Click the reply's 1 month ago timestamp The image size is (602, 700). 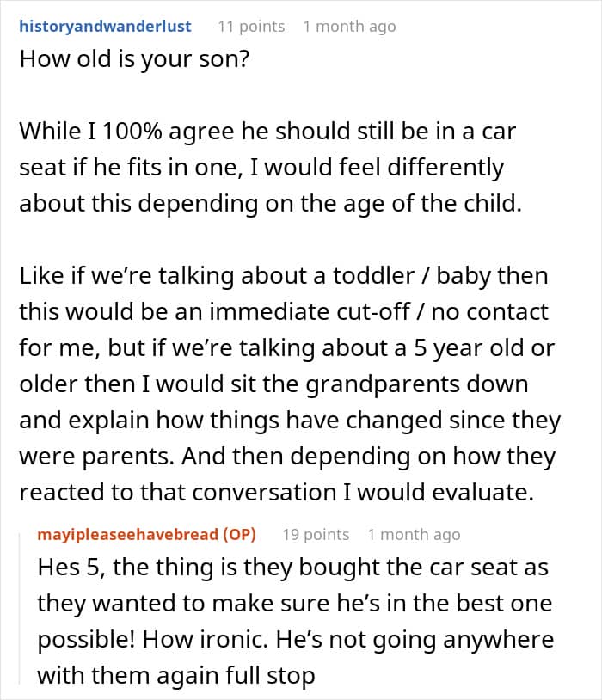click(414, 535)
